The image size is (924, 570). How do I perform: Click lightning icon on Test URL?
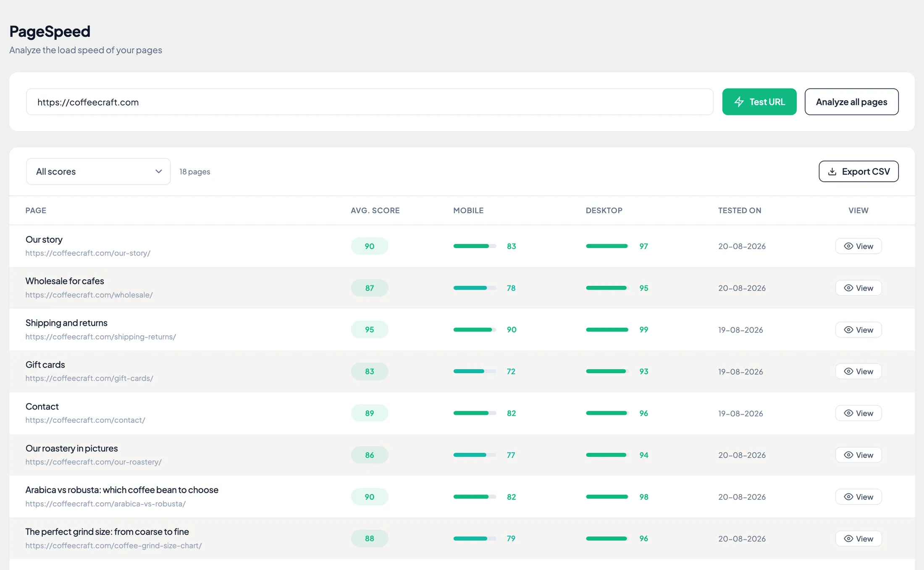point(739,102)
